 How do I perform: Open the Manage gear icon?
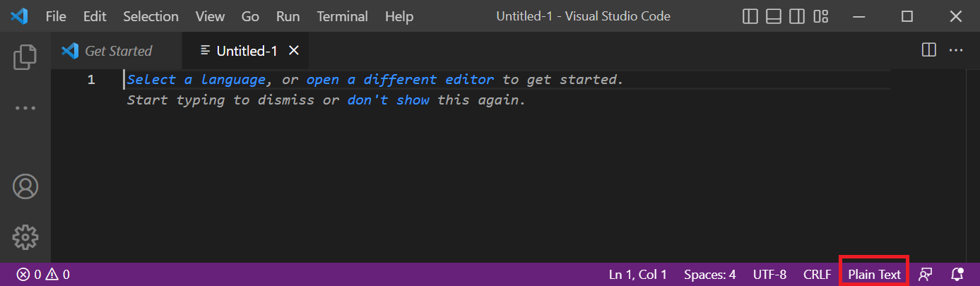point(25,237)
